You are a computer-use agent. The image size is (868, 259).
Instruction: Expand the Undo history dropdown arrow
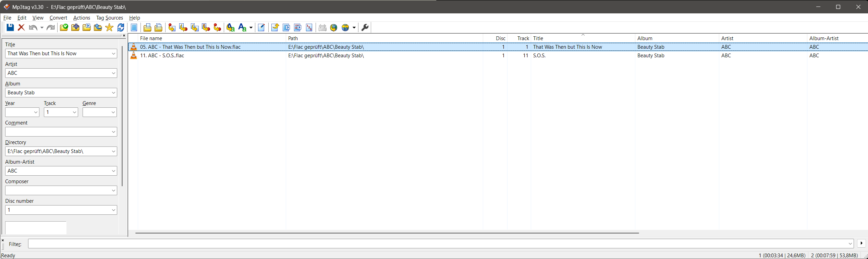point(42,27)
